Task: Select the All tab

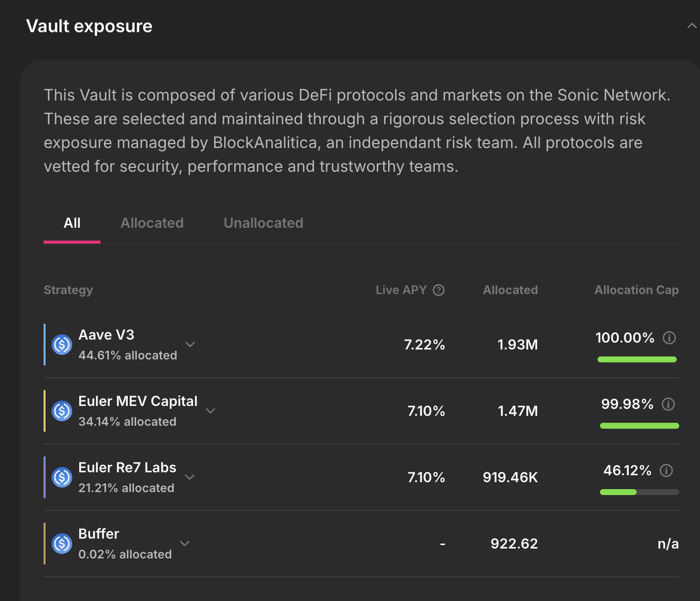Action: 72,223
